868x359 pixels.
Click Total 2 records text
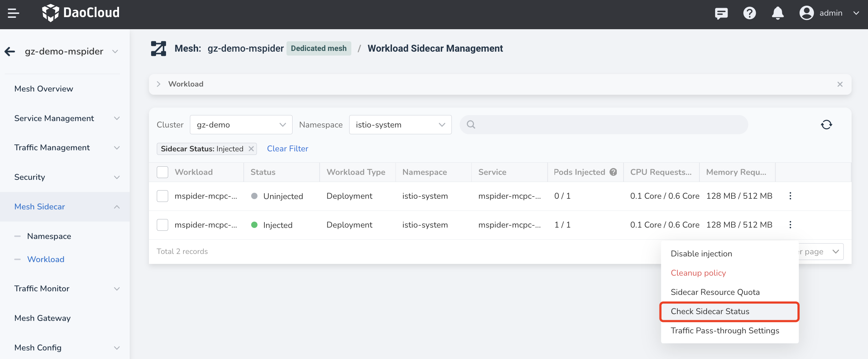click(182, 251)
